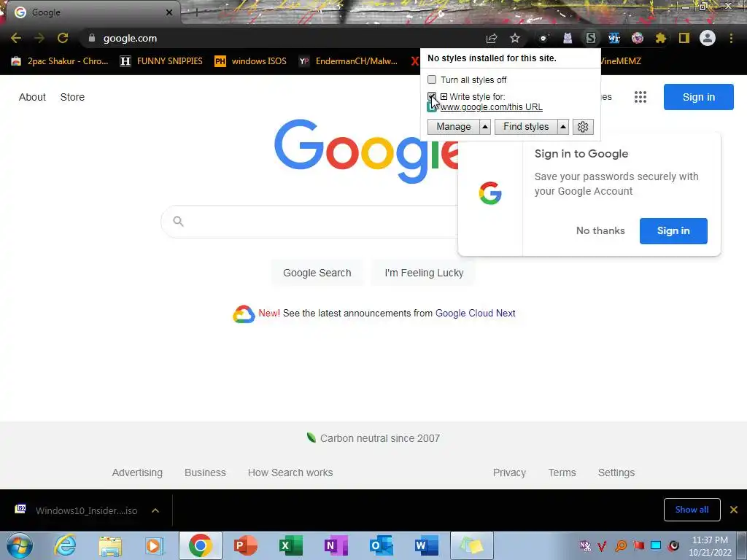This screenshot has width=747, height=560.
Task: Expand the plus box next to 'Write style for'
Action: point(444,97)
